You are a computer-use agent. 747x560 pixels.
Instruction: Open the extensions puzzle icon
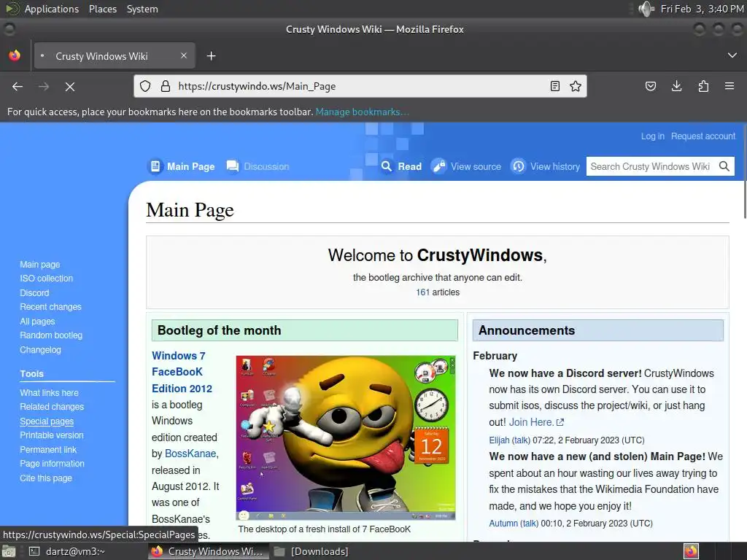coord(703,86)
